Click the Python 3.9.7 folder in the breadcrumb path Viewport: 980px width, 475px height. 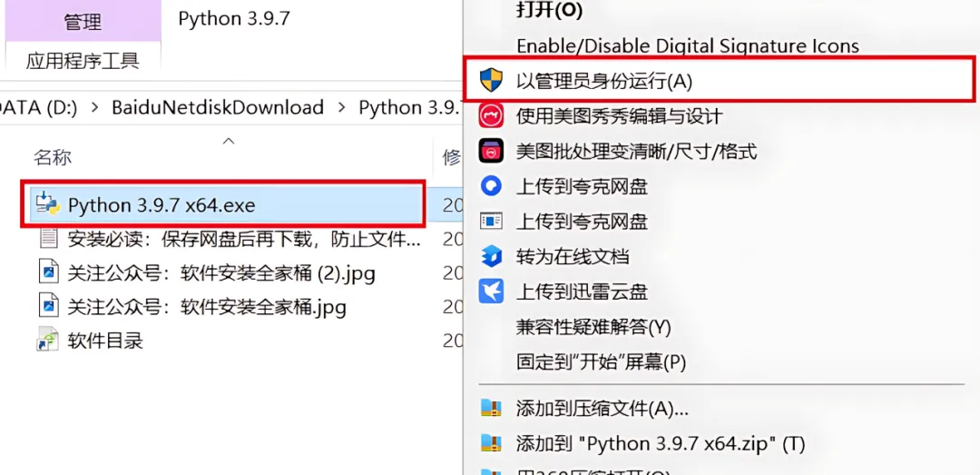[410, 108]
